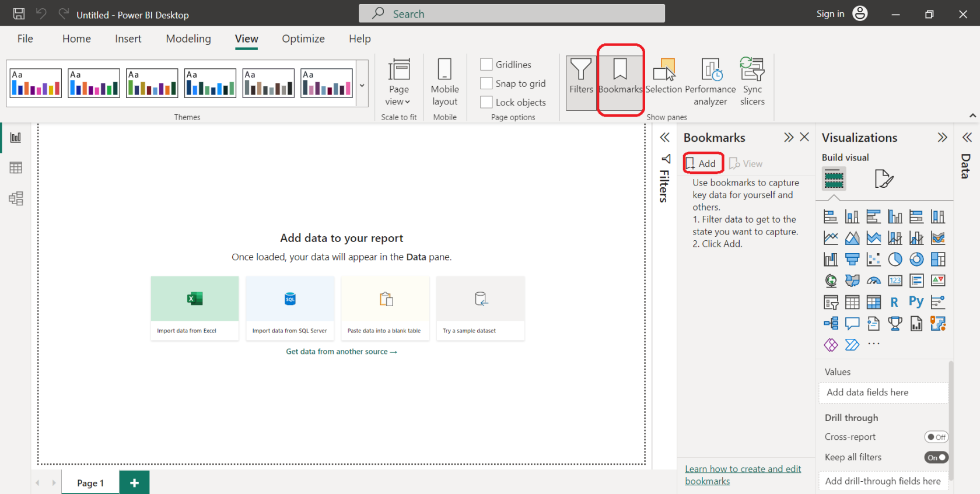
Task: Turn on the Cross-report toggle
Action: pos(936,437)
